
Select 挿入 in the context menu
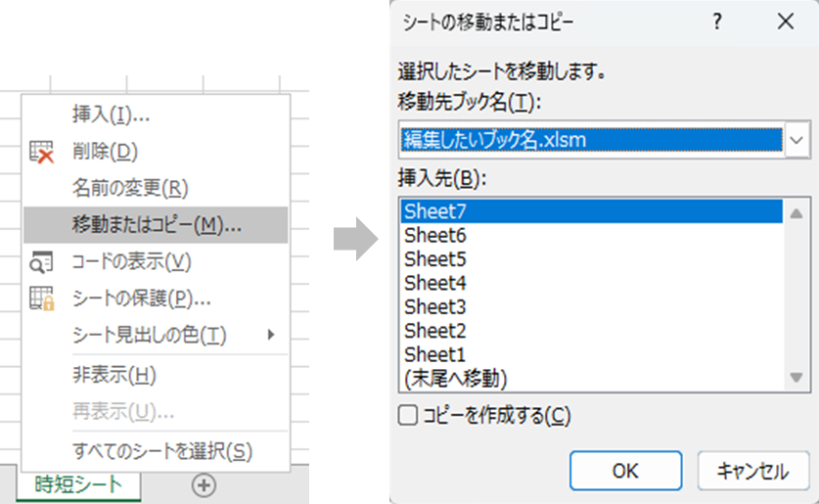(111, 115)
